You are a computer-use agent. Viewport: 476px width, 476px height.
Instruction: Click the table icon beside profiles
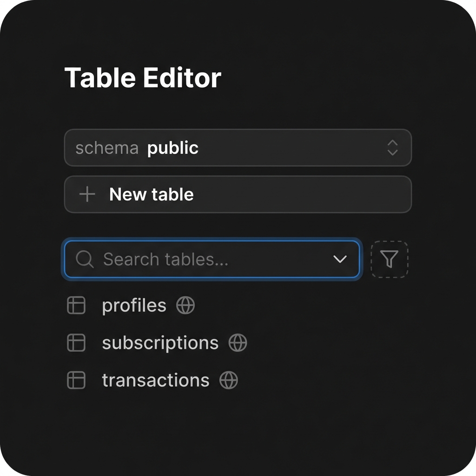pyautogui.click(x=76, y=305)
